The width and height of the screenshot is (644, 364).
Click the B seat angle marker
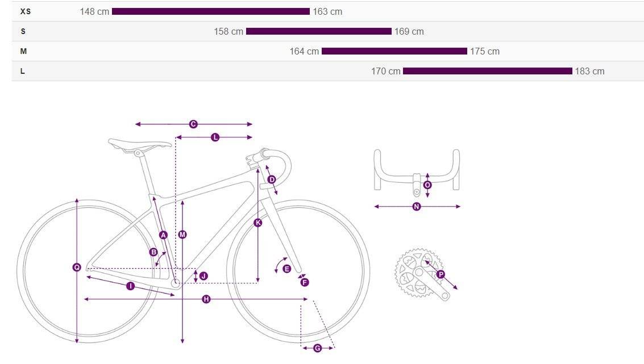tap(153, 252)
